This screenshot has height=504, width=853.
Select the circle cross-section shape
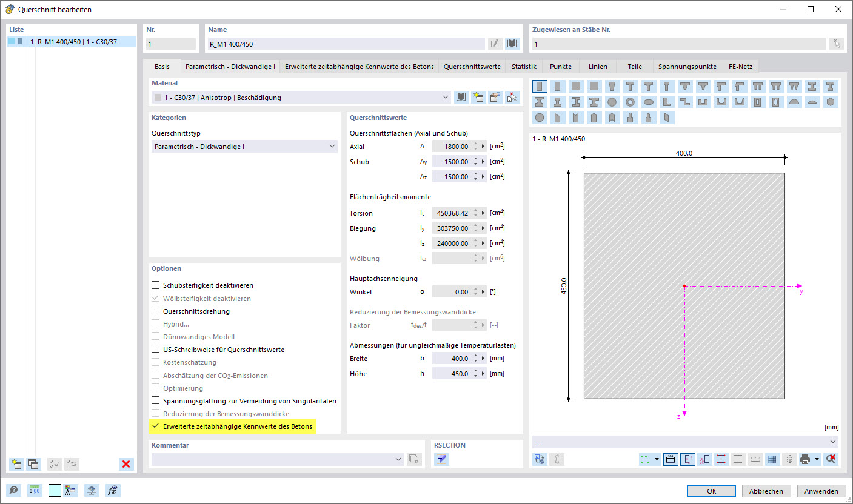pos(612,102)
